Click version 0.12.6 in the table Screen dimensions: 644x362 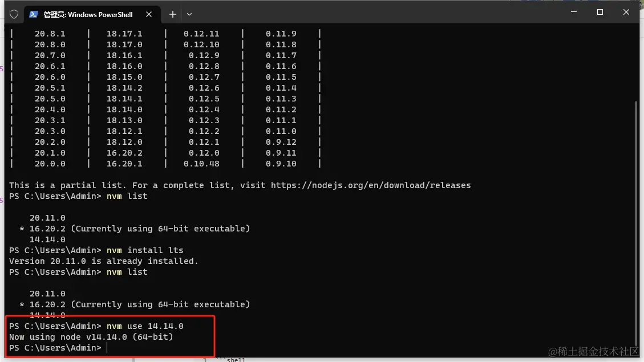[x=204, y=88]
